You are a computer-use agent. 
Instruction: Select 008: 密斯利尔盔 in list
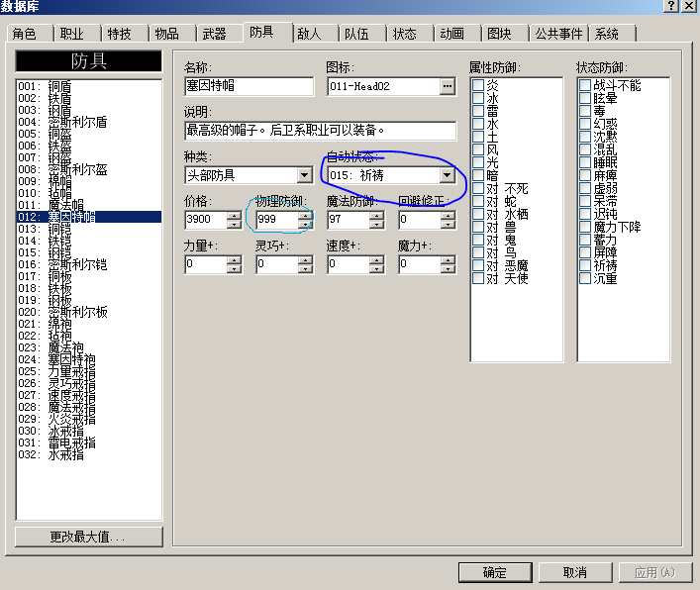coord(89,169)
